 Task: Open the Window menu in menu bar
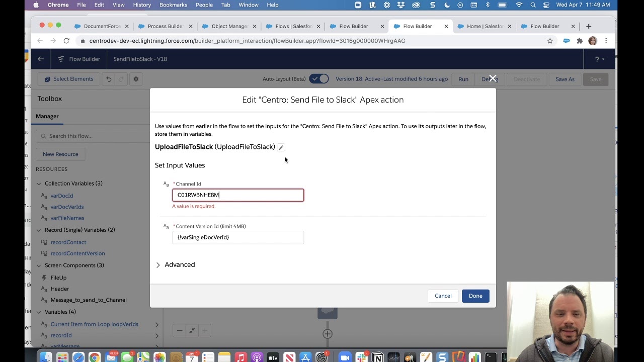(x=249, y=5)
